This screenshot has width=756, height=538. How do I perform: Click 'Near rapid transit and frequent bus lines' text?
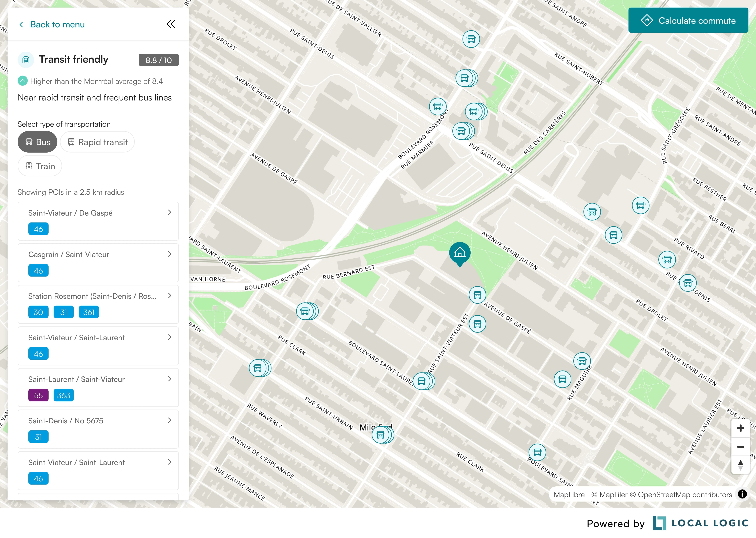pyautogui.click(x=95, y=98)
